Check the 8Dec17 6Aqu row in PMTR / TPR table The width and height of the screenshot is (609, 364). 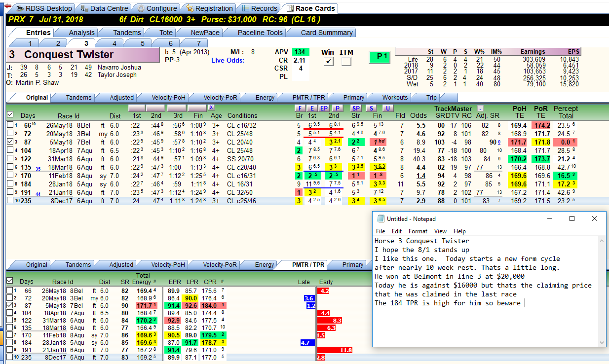coord(10,357)
